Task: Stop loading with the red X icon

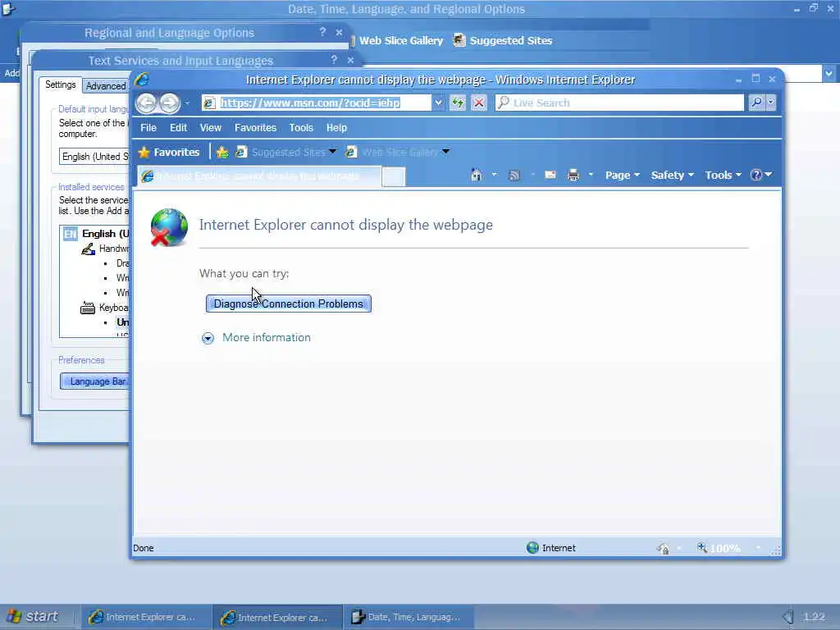Action: (479, 103)
